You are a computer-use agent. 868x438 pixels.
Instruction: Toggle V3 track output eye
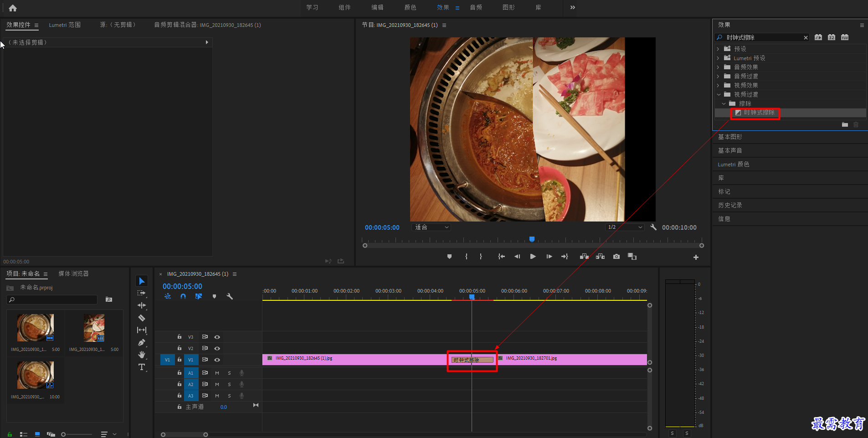pyautogui.click(x=217, y=337)
